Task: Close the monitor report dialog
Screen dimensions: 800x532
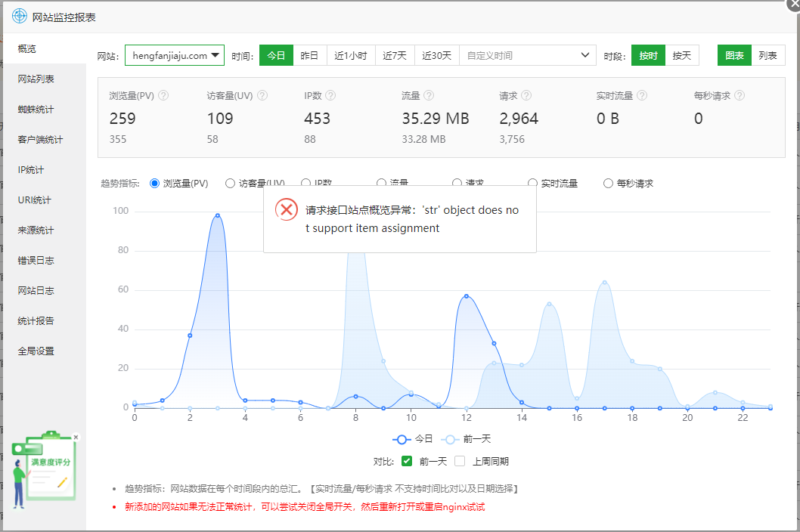Action: (x=794, y=4)
